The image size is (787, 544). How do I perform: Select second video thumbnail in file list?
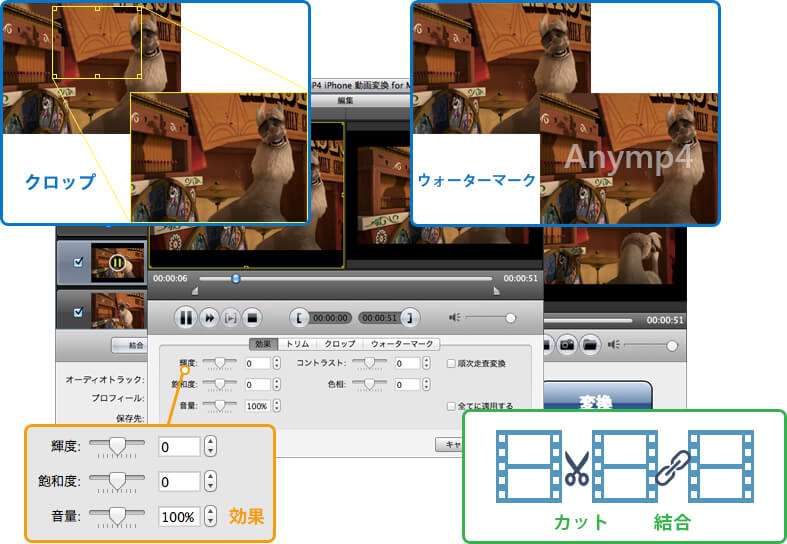(117, 311)
